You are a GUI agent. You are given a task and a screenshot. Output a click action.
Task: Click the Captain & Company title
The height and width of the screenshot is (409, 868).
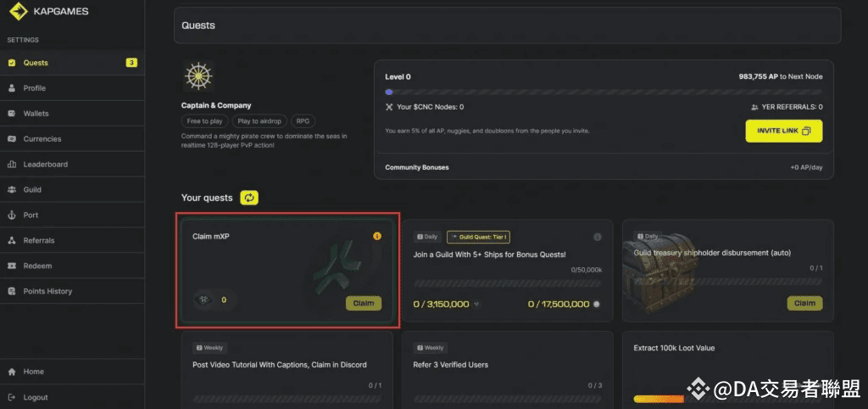216,105
